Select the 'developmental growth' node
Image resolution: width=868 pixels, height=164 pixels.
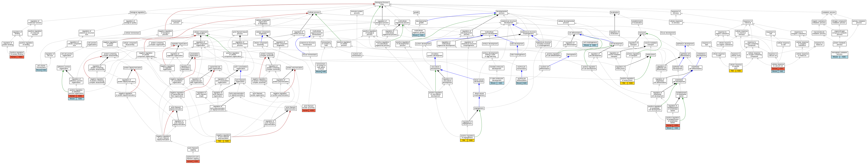pos(421,22)
